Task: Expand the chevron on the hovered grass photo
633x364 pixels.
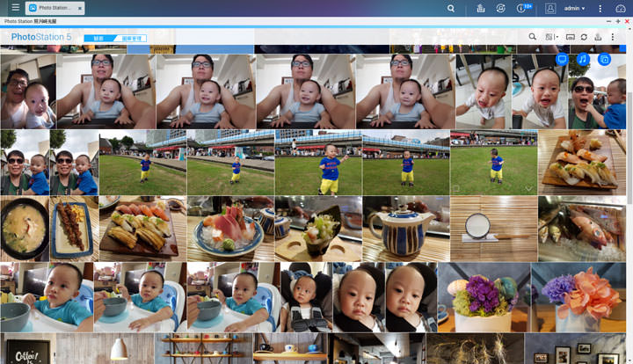Action: pos(528,188)
